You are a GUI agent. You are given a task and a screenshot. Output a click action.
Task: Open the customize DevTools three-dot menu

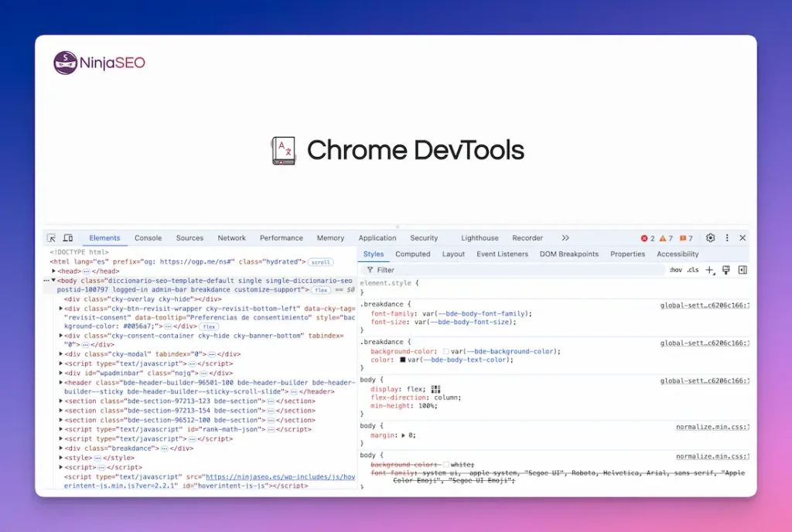pos(727,238)
